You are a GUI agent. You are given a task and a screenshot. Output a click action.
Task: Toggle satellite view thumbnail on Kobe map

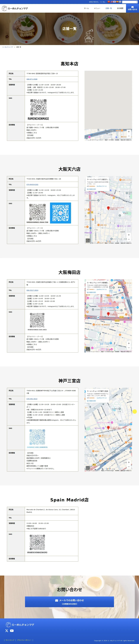[x=88, y=468]
